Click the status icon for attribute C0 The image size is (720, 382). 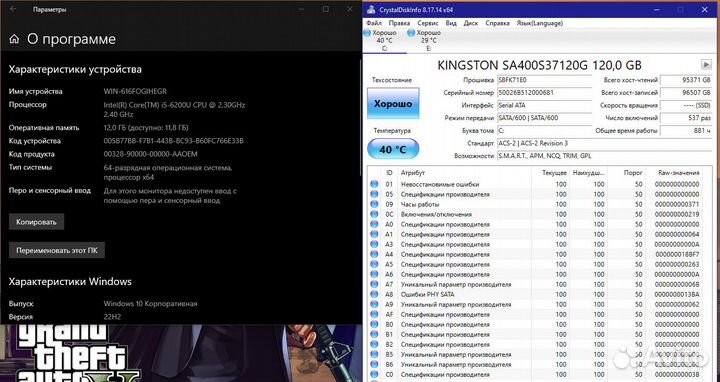(374, 375)
